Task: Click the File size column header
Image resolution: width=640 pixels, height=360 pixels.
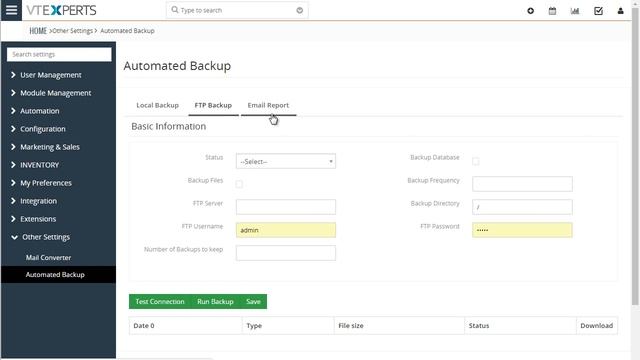Action: pos(399,326)
